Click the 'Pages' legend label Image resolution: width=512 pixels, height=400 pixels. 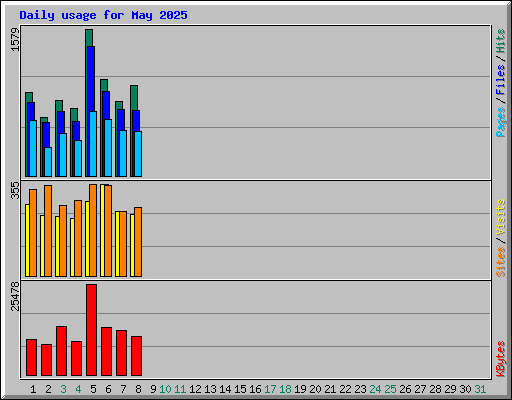pos(500,122)
